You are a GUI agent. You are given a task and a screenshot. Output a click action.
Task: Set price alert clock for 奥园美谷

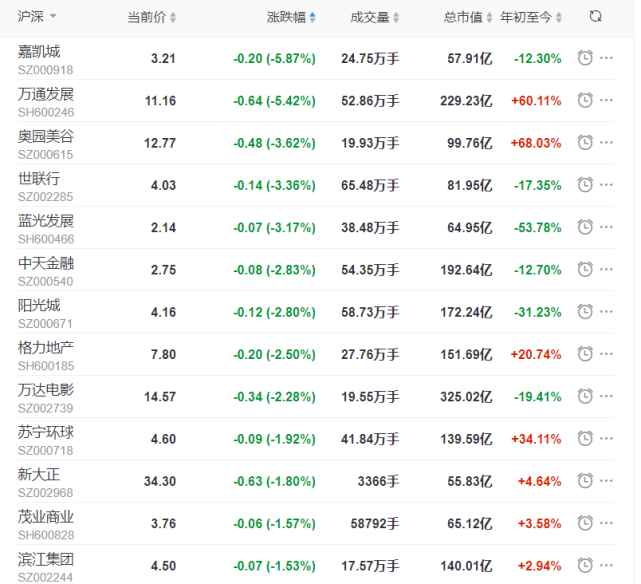(585, 143)
